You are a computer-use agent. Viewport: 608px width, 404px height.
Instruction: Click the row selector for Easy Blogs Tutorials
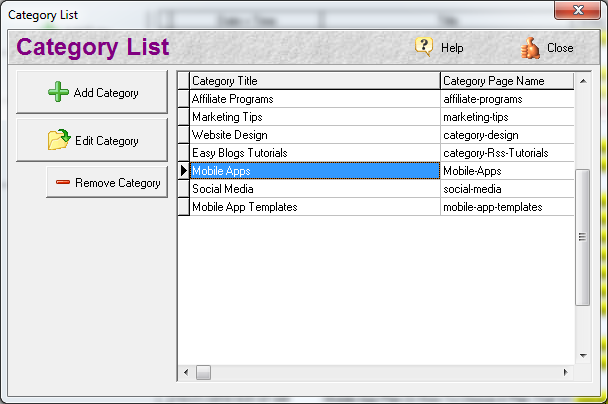click(x=183, y=153)
